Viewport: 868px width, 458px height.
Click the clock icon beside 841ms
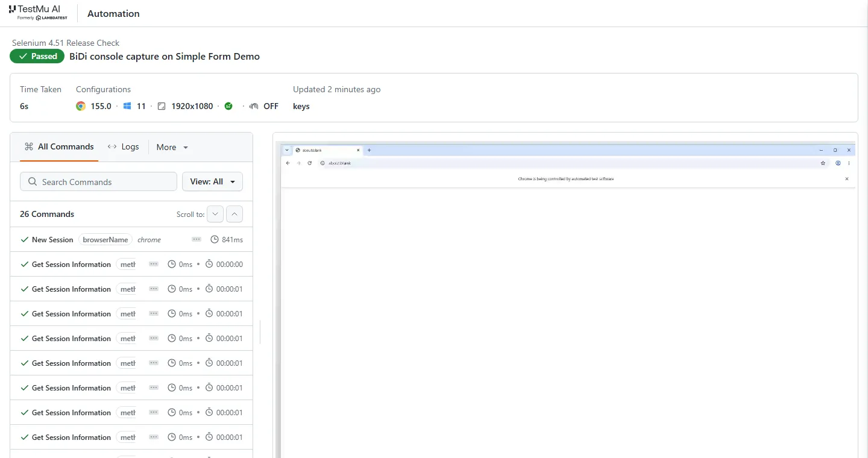coord(215,239)
